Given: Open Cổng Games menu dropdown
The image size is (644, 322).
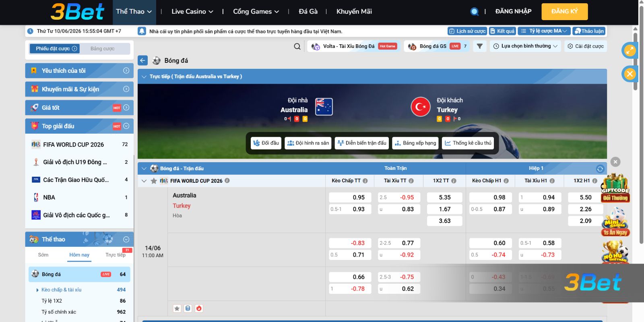Looking at the screenshot, I should click(x=256, y=12).
